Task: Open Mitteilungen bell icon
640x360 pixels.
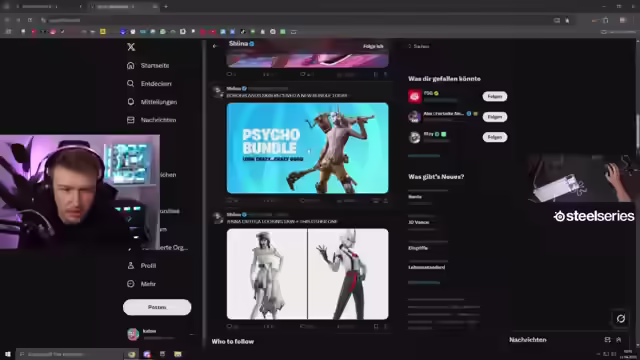Action: (x=131, y=102)
